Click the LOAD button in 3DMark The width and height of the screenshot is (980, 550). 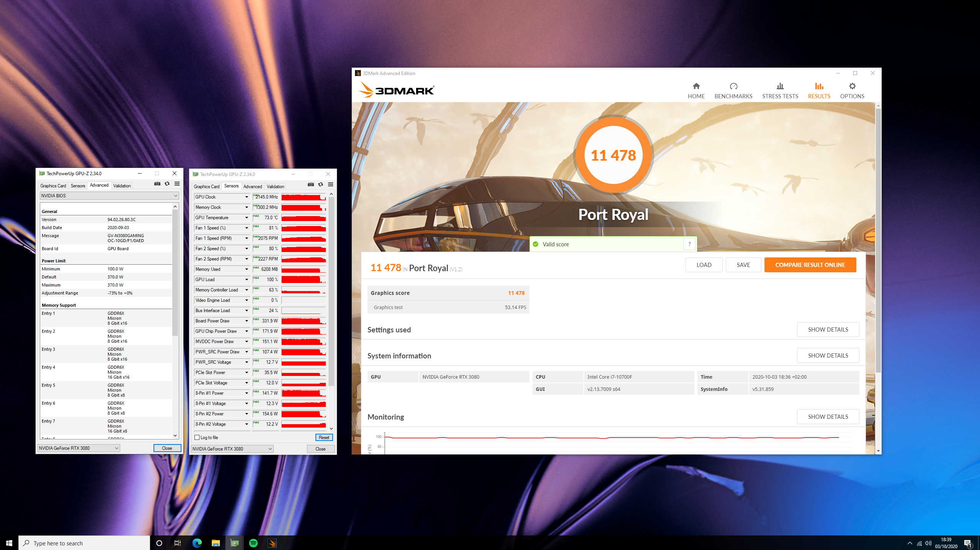(704, 265)
